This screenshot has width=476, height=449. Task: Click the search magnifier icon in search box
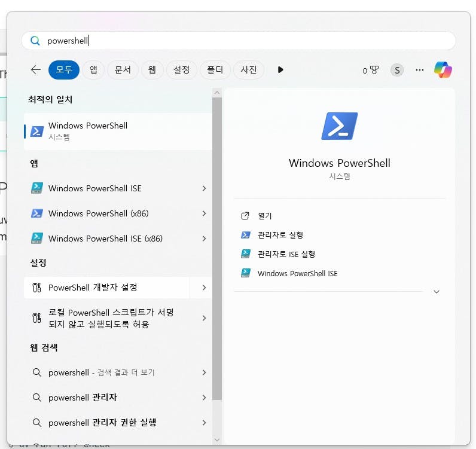coord(35,41)
